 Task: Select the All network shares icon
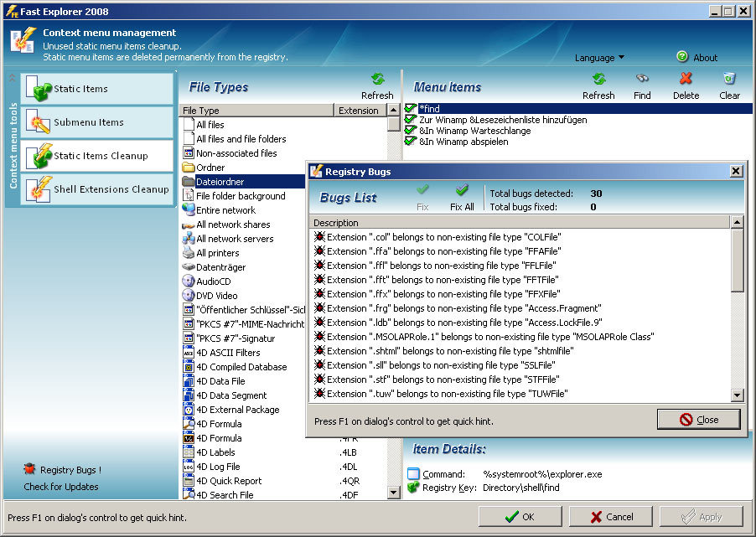pyautogui.click(x=189, y=225)
